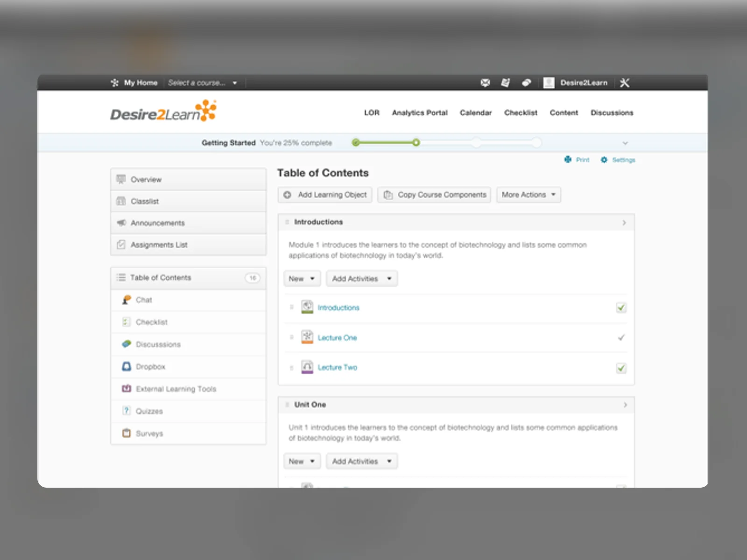Click Copy Course Components button

coord(434,195)
